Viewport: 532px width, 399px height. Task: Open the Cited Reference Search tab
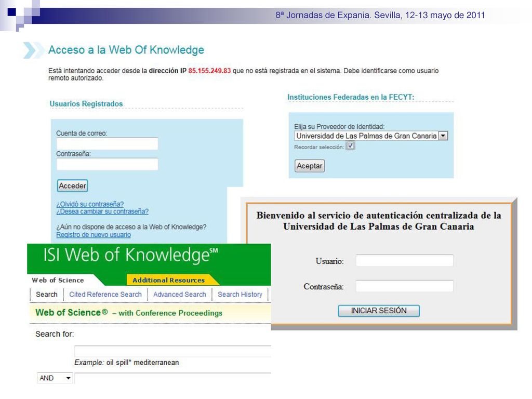click(105, 295)
